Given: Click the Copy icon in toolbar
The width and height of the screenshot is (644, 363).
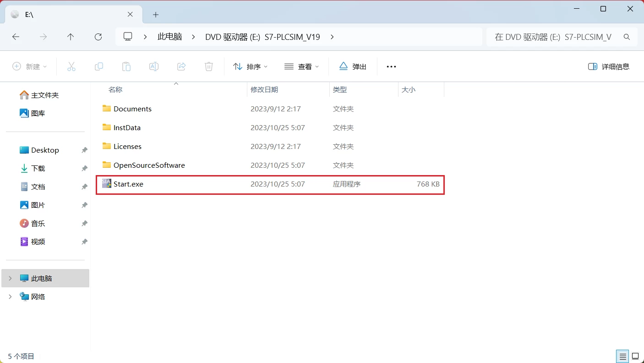Looking at the screenshot, I should pos(99,66).
